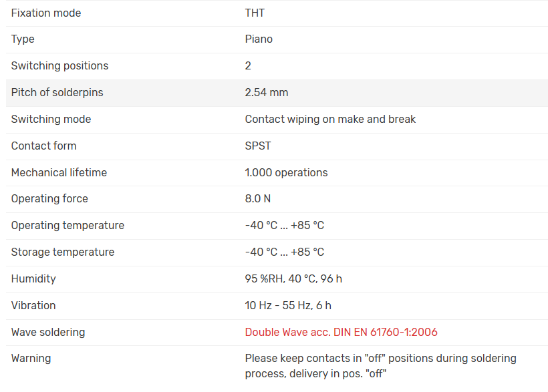Select the SPST contact form value
Screen dimensions: 548x392
(x=258, y=146)
